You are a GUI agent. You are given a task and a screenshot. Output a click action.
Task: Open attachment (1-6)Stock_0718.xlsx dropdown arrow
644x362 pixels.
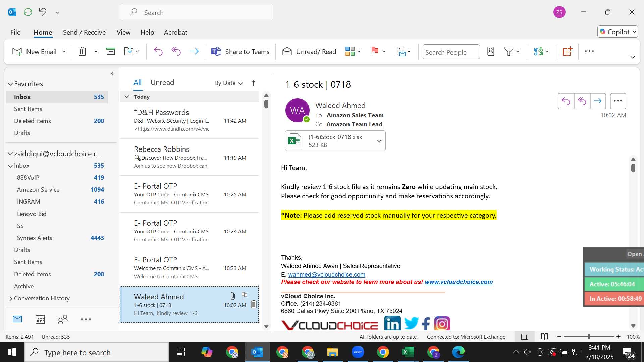click(379, 141)
